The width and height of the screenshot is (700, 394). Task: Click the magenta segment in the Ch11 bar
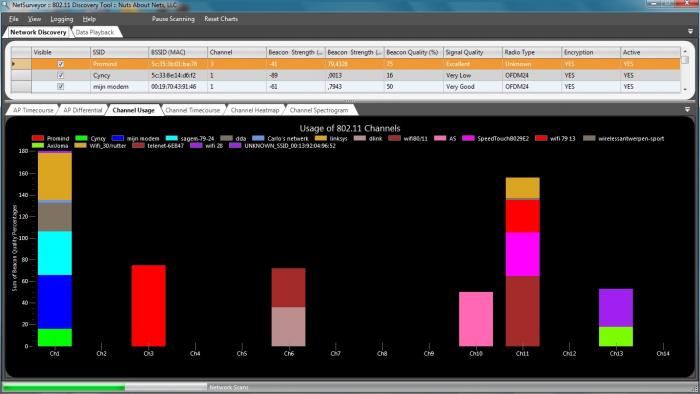click(523, 254)
